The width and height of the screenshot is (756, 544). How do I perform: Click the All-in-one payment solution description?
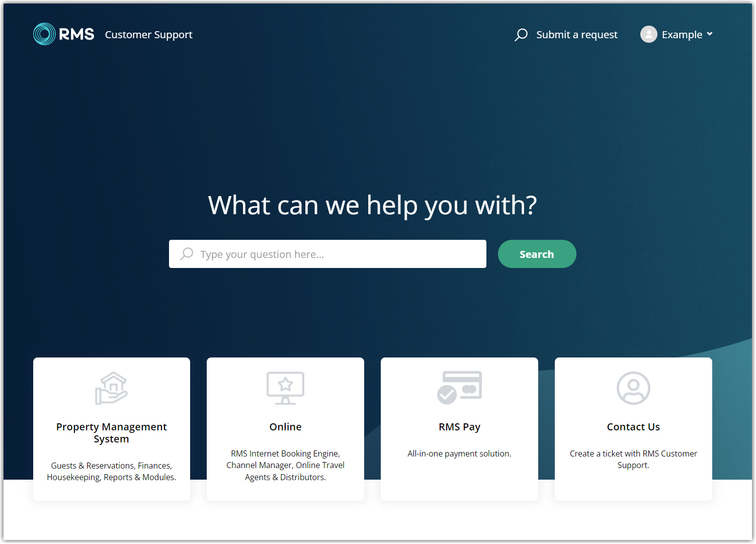pos(459,454)
